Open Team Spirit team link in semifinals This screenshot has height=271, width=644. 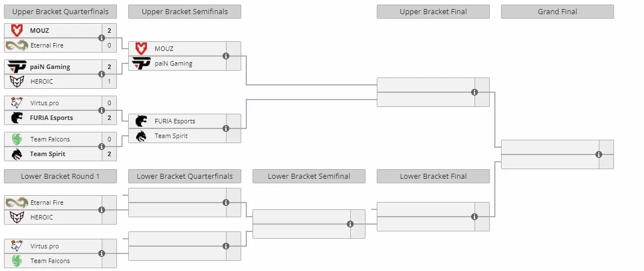(x=171, y=136)
